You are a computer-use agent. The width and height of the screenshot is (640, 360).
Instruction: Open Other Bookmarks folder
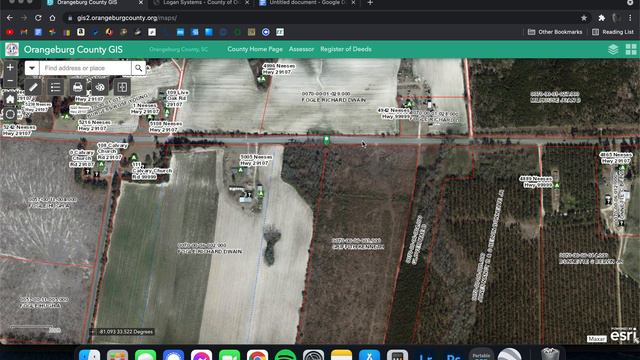point(555,32)
